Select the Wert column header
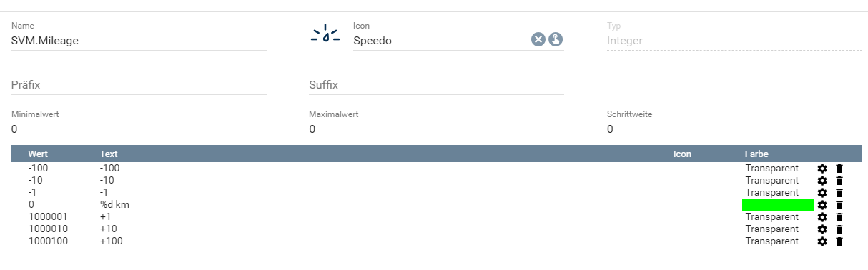 (39, 154)
